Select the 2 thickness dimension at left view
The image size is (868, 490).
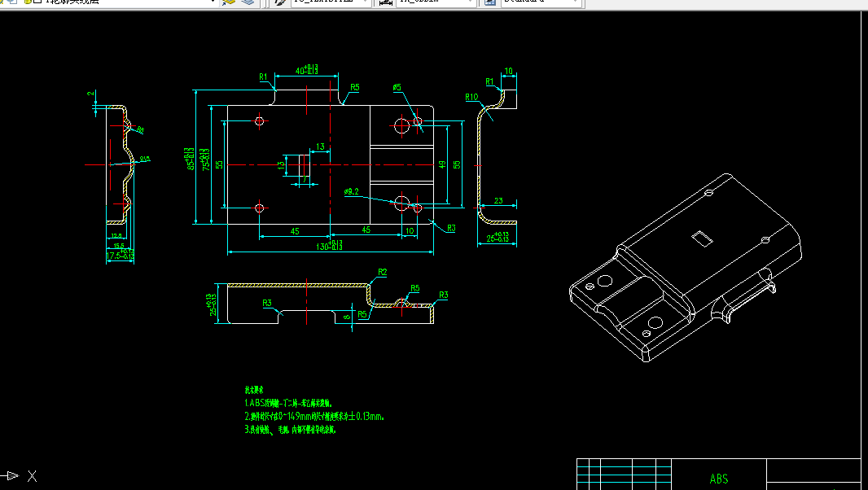[90, 94]
